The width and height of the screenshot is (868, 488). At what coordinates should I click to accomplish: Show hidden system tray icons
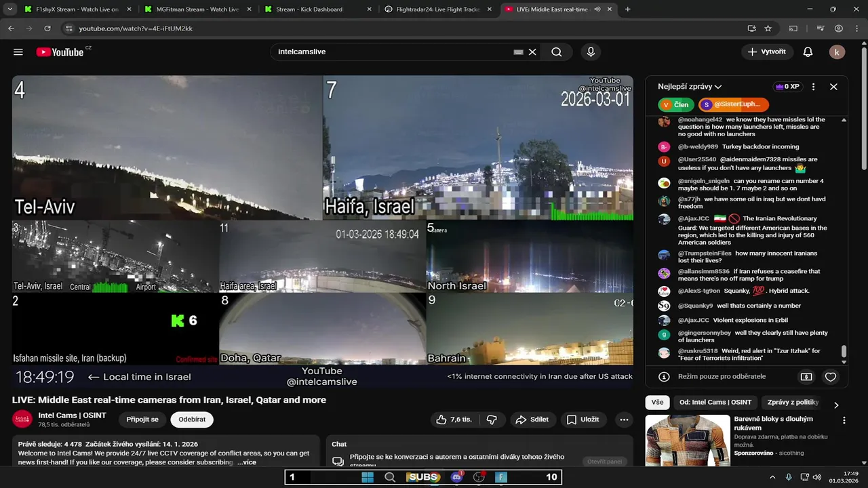click(772, 477)
